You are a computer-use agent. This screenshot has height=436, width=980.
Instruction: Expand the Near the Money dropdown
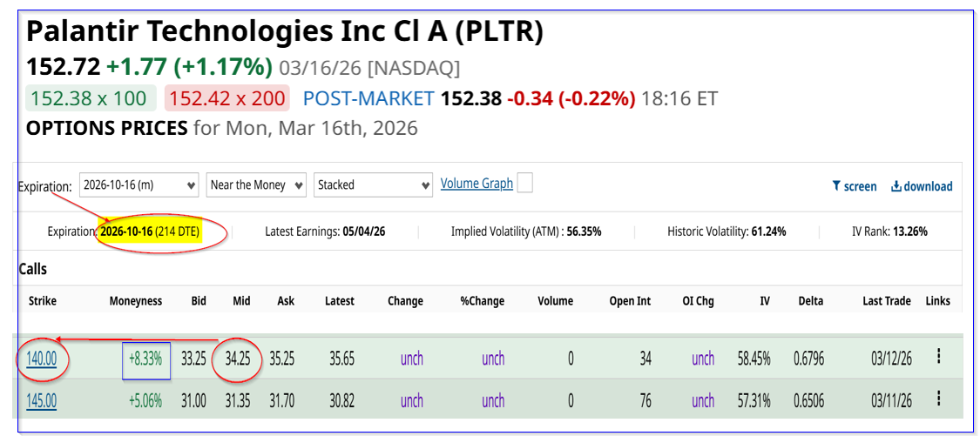[257, 184]
